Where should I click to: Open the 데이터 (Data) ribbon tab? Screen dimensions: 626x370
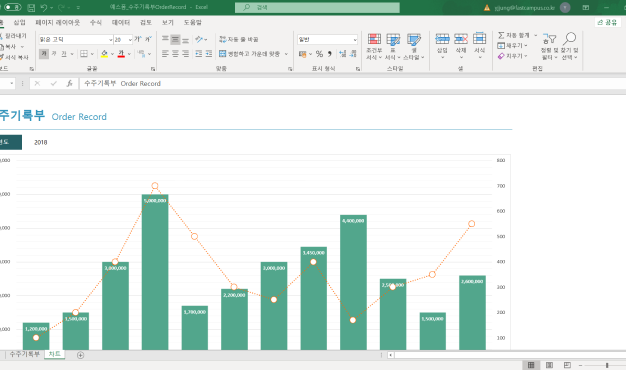click(121, 22)
